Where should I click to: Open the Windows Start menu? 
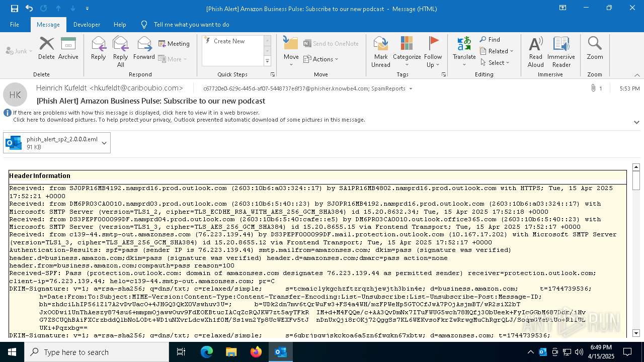12,352
